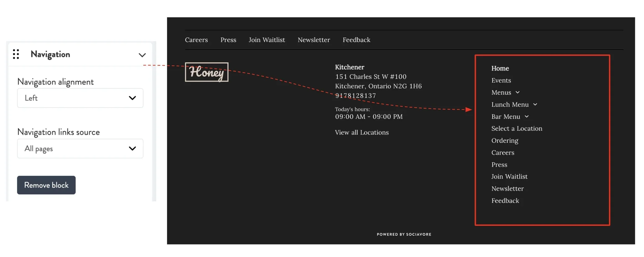Image resolution: width=644 pixels, height=257 pixels.
Task: Click Select a Location link
Action: pos(517,128)
